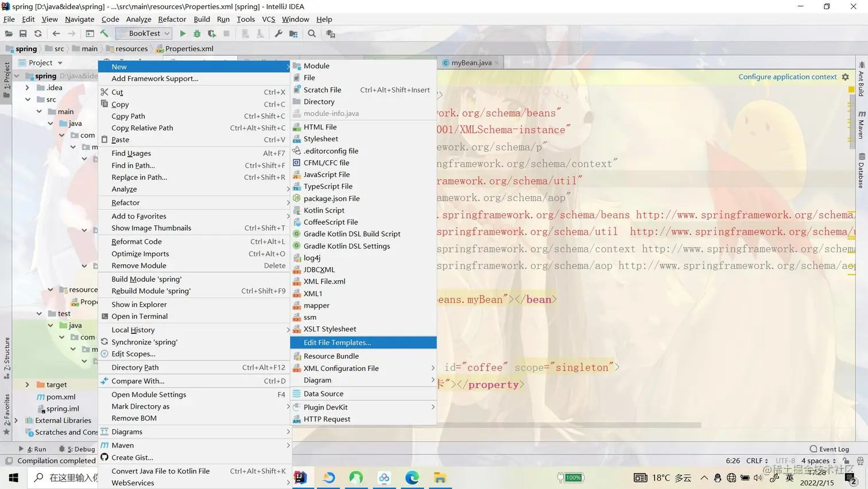This screenshot has width=868, height=489.
Task: Open the 5: Debug tool window
Action: click(77, 449)
